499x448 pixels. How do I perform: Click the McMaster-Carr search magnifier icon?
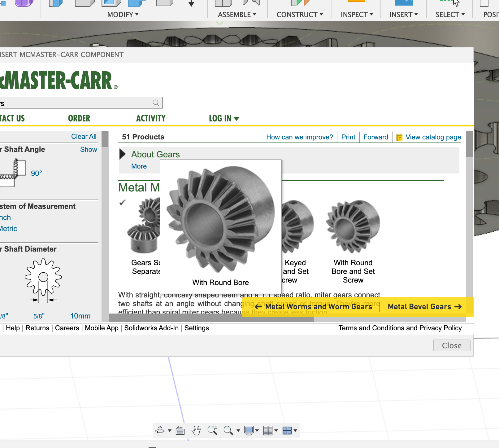click(x=156, y=103)
